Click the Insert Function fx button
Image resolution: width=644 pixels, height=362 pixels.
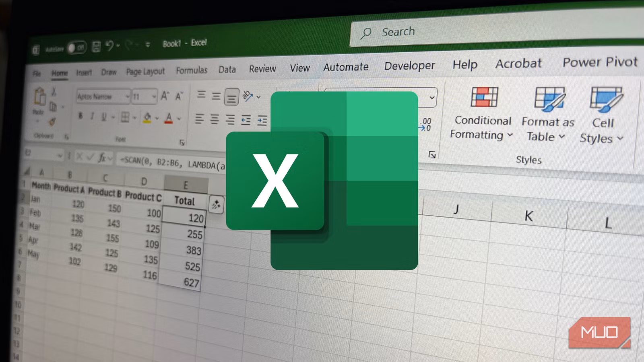pos(103,158)
